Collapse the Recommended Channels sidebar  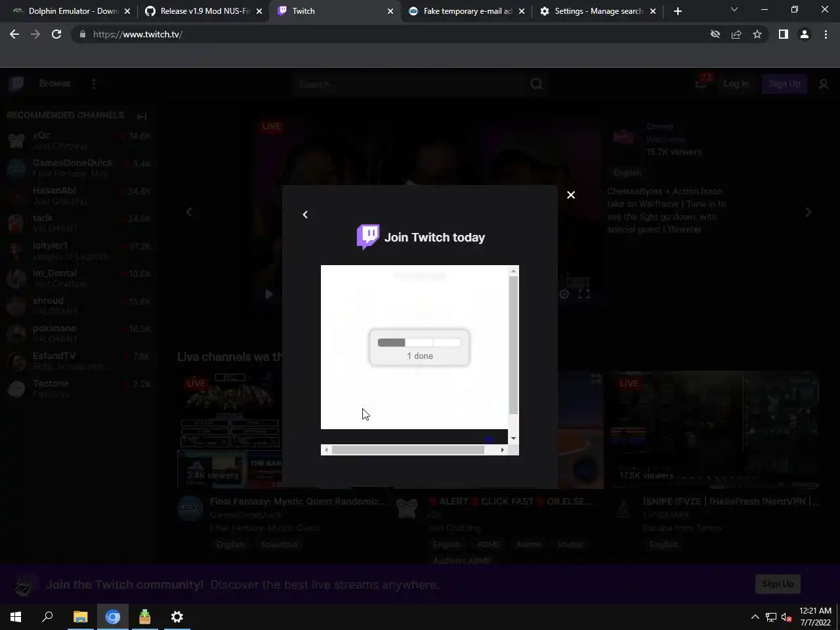tap(141, 116)
